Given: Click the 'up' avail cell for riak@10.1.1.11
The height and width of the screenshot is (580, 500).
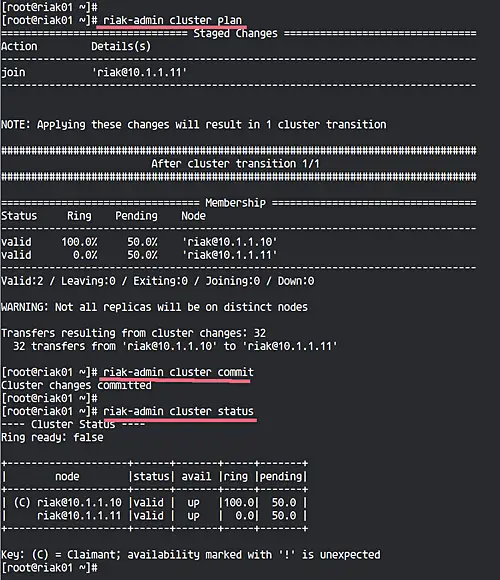Looking at the screenshot, I should [x=193, y=516].
